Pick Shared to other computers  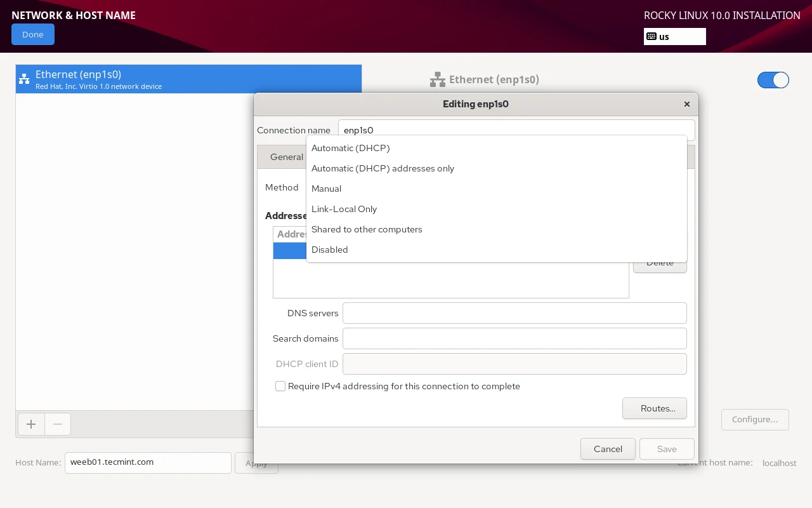496,229
